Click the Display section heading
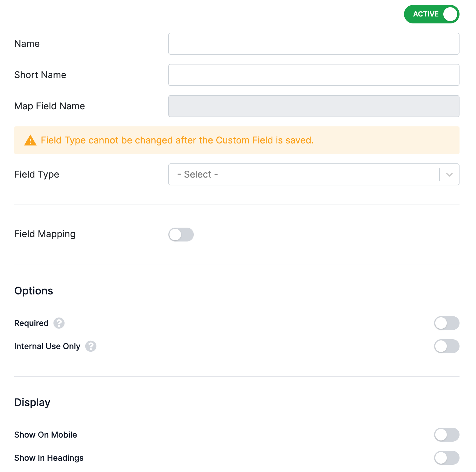 pyautogui.click(x=32, y=402)
